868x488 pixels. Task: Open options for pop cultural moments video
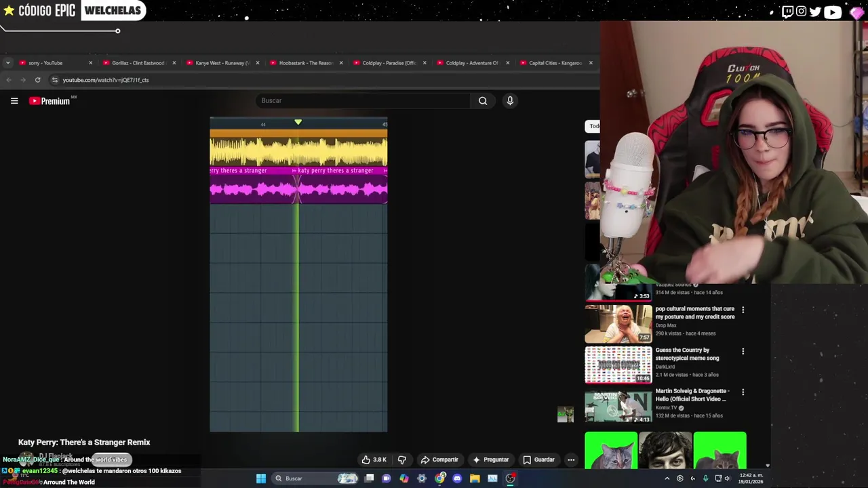coord(743,310)
